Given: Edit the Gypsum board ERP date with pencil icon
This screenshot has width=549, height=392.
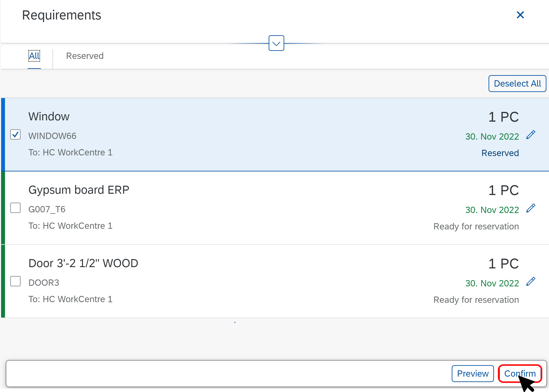Looking at the screenshot, I should click(531, 208).
